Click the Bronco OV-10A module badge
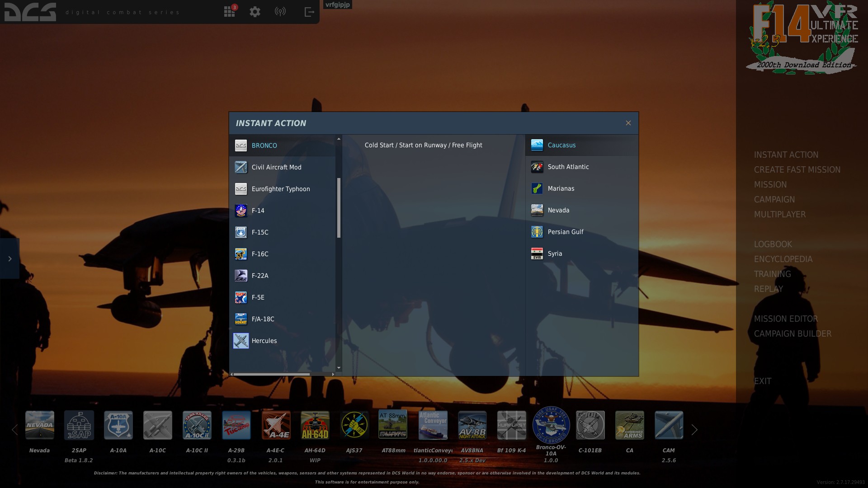 coord(551,425)
